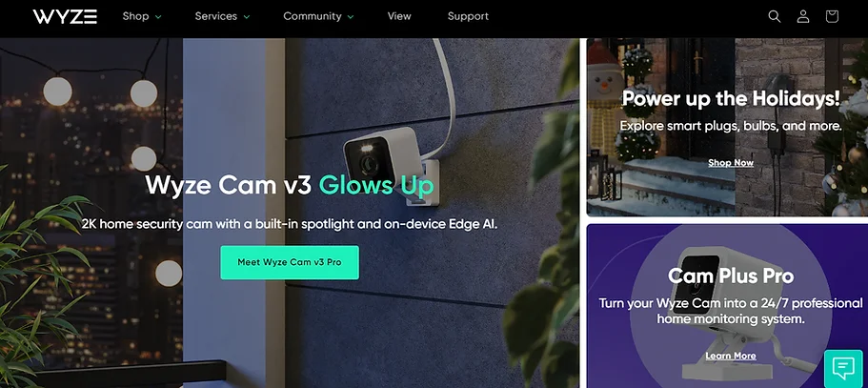868x388 pixels.
Task: Expand the Community dropdown chevron
Action: (351, 17)
